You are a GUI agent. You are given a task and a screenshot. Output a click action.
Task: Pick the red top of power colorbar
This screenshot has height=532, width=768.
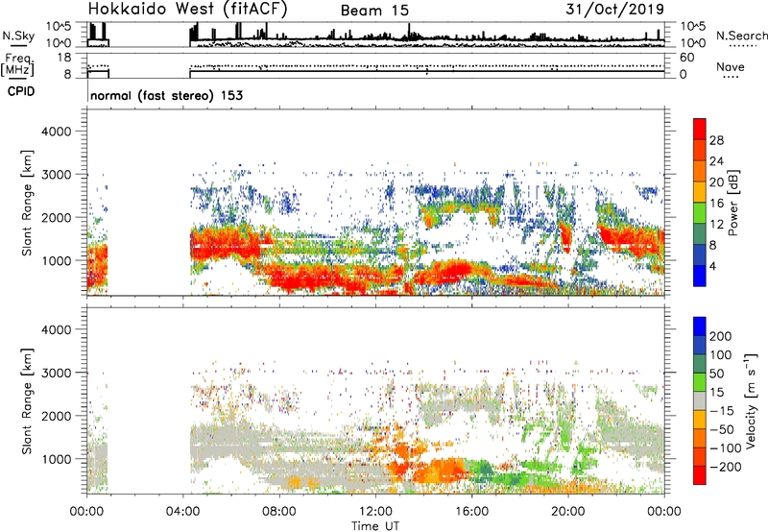pyautogui.click(x=700, y=129)
